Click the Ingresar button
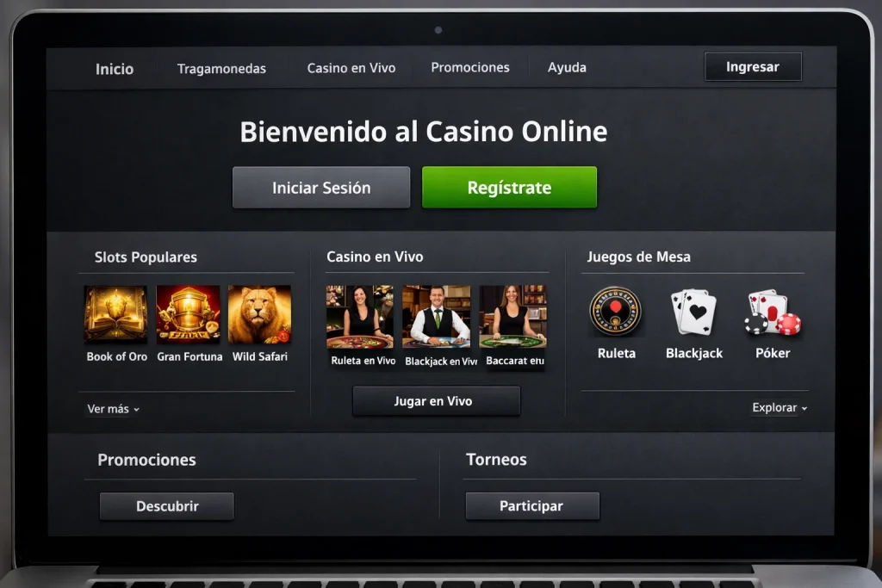This screenshot has height=588, width=882. click(x=753, y=67)
